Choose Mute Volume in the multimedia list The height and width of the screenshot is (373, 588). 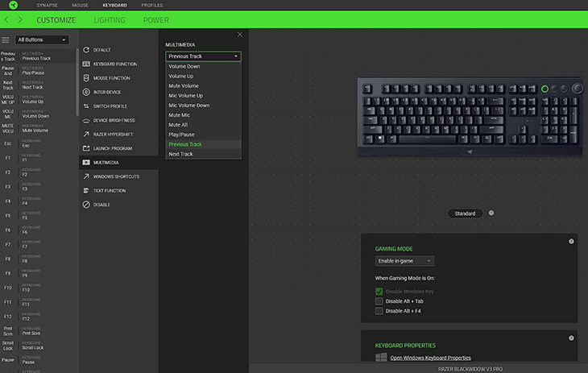pyautogui.click(x=203, y=86)
